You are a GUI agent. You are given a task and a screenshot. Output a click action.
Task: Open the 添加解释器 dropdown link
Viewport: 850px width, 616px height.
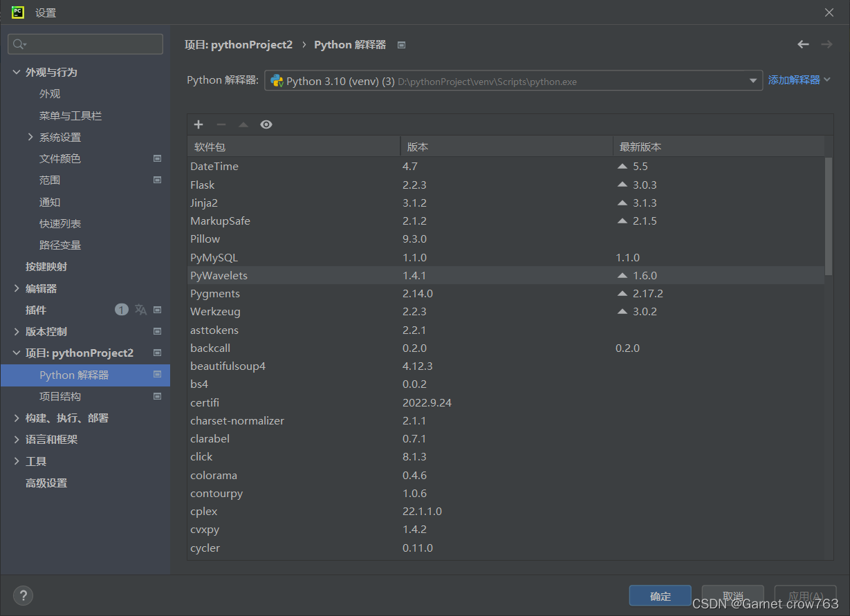tap(799, 80)
